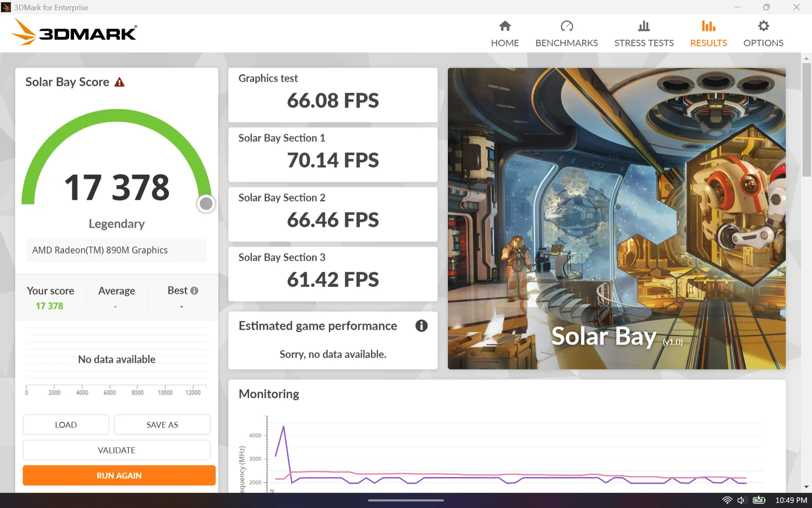Show info for Estimated game performance
The width and height of the screenshot is (812, 508).
coord(421,326)
